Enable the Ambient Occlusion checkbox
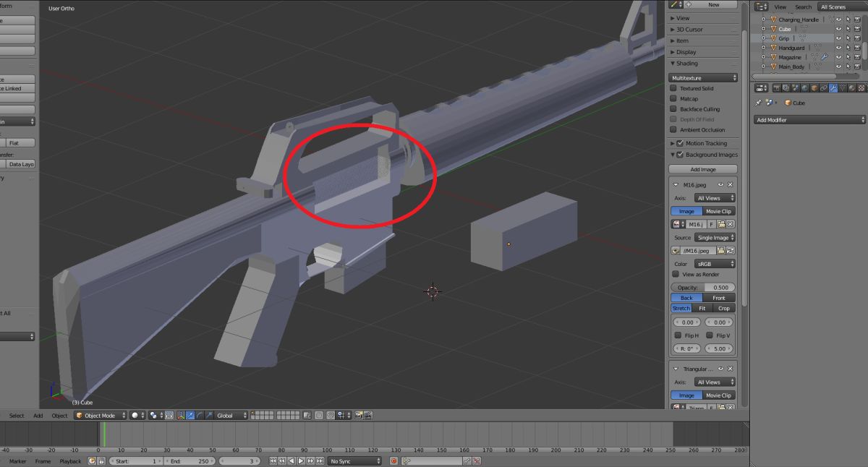868x467 pixels. 673,130
